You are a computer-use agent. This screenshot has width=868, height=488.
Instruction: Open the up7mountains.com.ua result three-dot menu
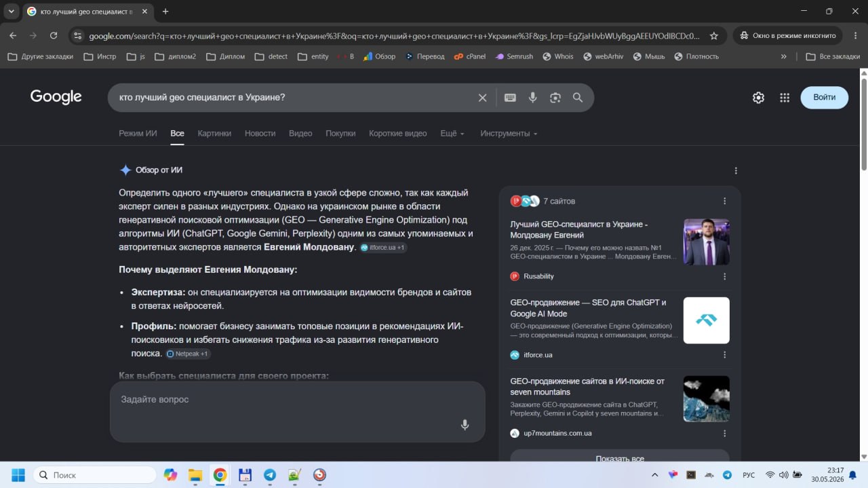pyautogui.click(x=724, y=433)
